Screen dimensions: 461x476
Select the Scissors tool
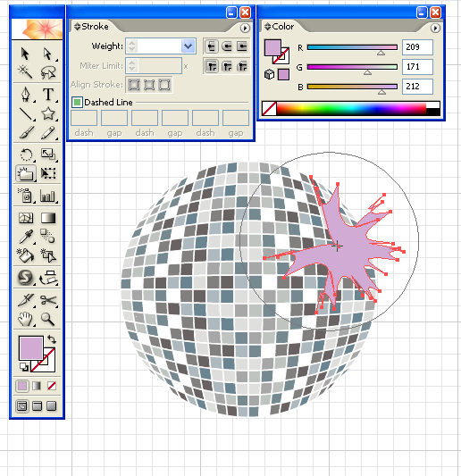47,300
